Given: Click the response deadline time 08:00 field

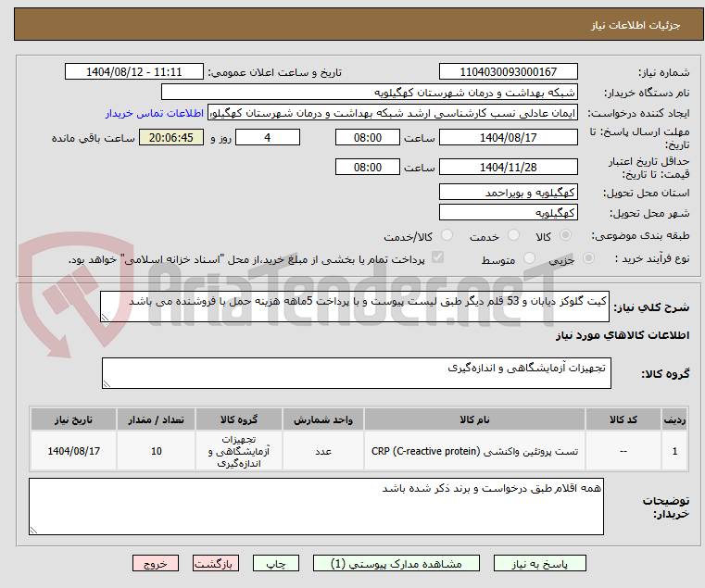Looking at the screenshot, I should 368,138.
